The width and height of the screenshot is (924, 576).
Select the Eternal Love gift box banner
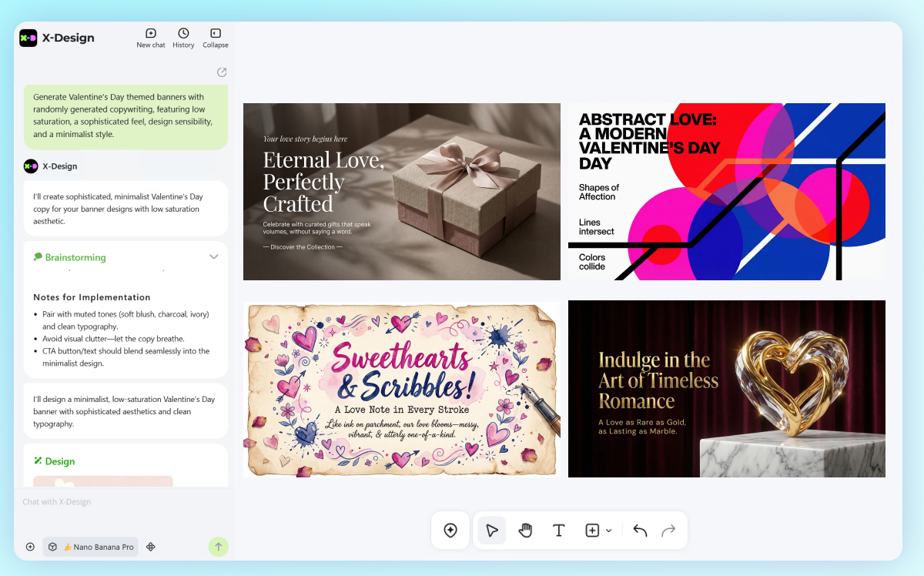[401, 192]
